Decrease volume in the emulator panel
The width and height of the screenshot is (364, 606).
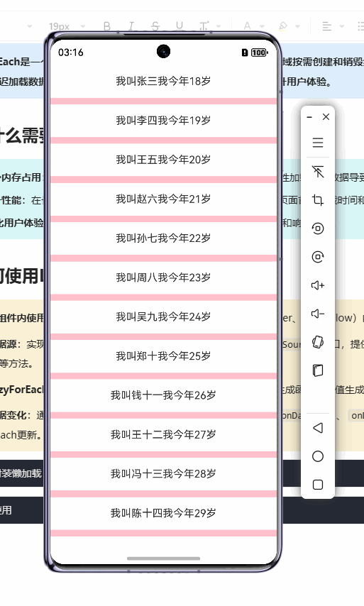[x=318, y=314]
